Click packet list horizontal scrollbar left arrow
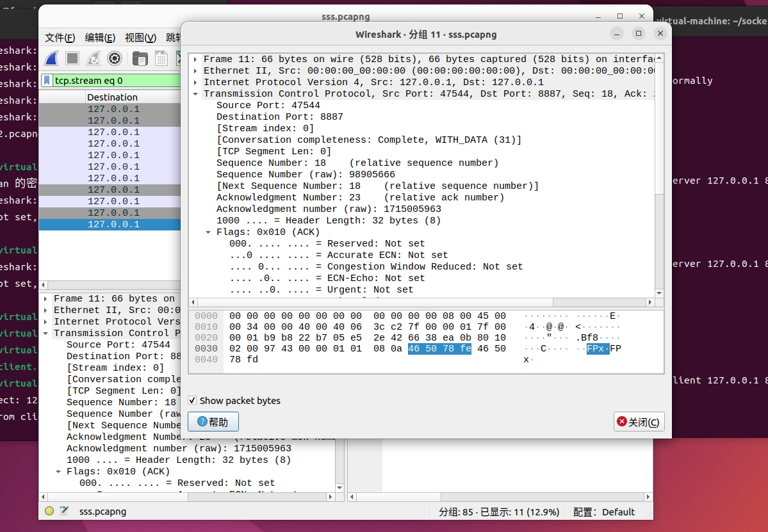The width and height of the screenshot is (768, 532). click(x=43, y=284)
